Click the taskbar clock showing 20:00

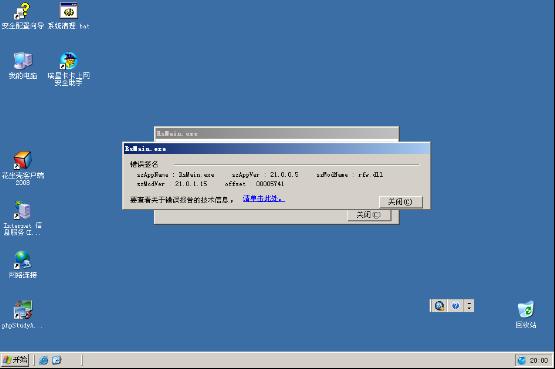[x=539, y=361]
